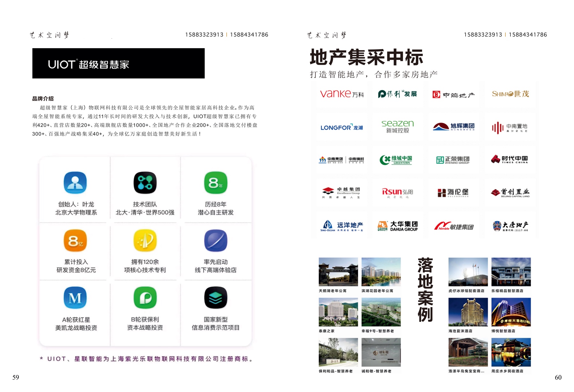The width and height of the screenshot is (574, 392).
Task: Click the Shimao 世茂 logo
Action: [x=510, y=94]
